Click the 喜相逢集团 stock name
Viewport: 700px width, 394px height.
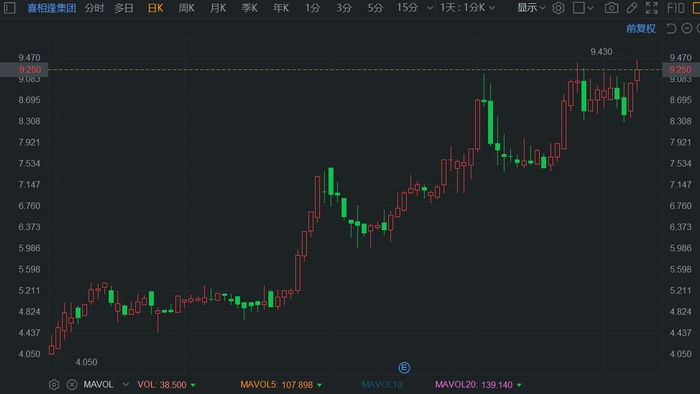click(52, 8)
